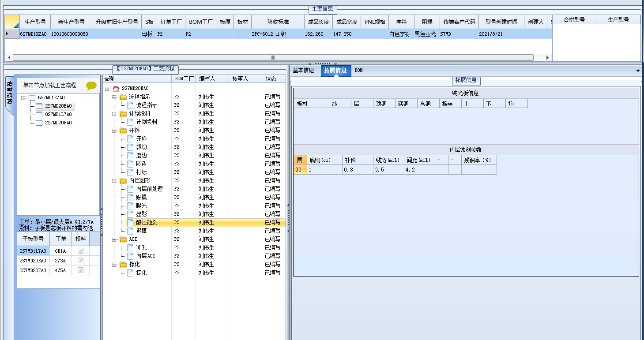The image size is (644, 340).
Task: Click the vertical 设备结构 side tab
Action: tap(9, 93)
